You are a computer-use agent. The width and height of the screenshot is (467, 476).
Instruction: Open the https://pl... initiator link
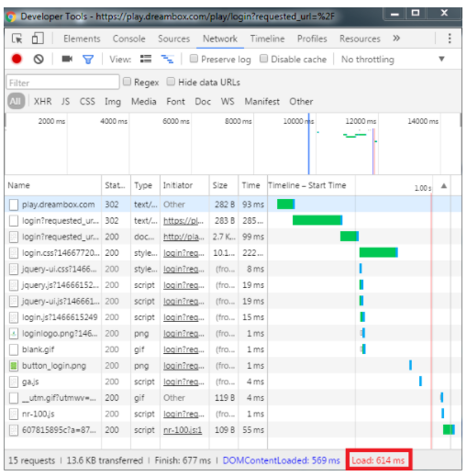(x=183, y=221)
